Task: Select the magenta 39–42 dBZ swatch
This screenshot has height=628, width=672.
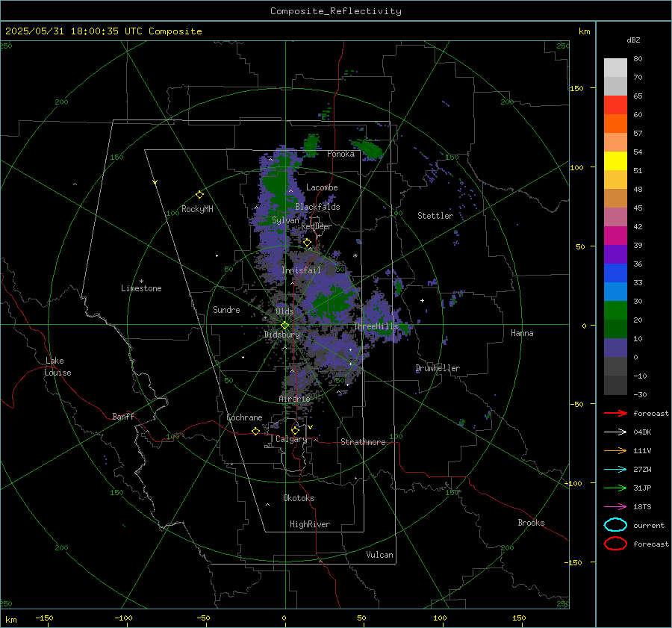Action: click(x=615, y=235)
